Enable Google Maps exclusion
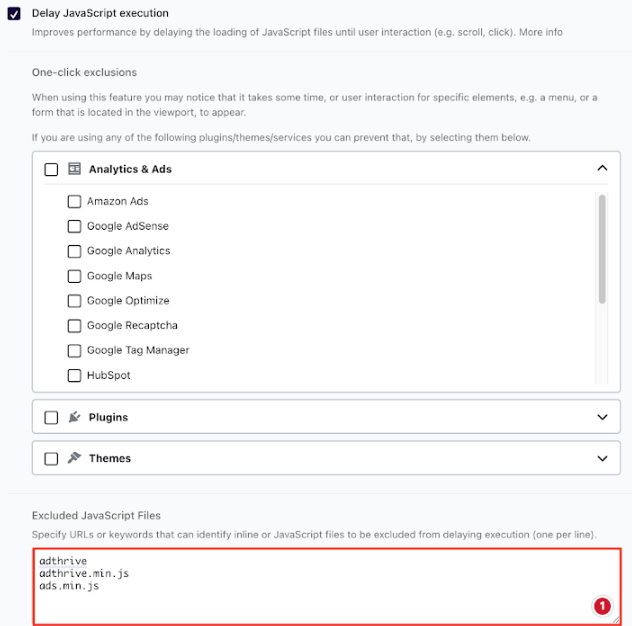This screenshot has height=626, width=632. (74, 276)
